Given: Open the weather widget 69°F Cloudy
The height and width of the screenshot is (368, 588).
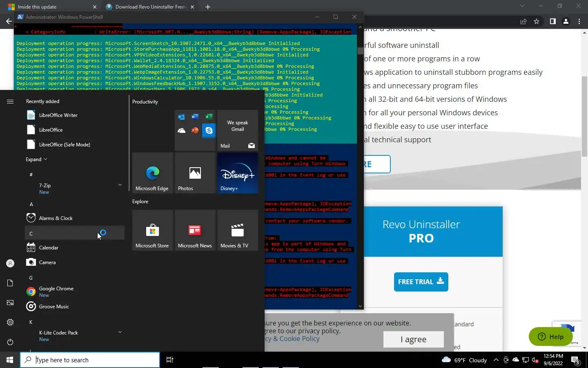Looking at the screenshot, I should coord(464,360).
